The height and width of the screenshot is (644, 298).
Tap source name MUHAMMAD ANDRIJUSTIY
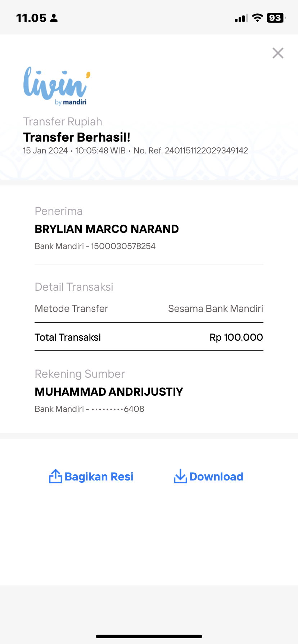coord(109,392)
